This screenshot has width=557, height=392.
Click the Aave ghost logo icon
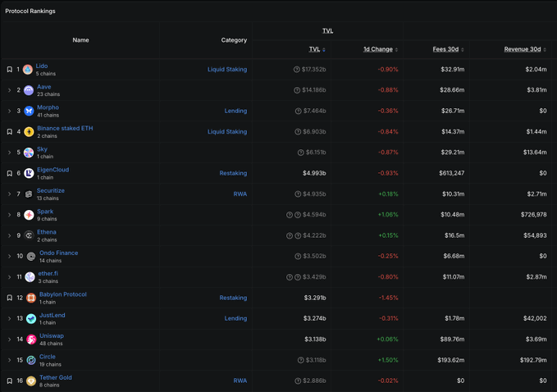[29, 90]
